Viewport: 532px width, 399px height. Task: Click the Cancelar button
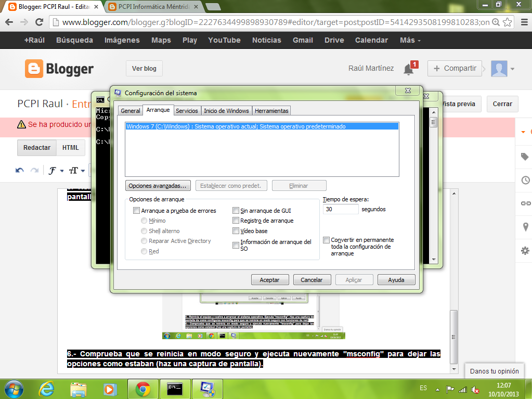tap(312, 280)
